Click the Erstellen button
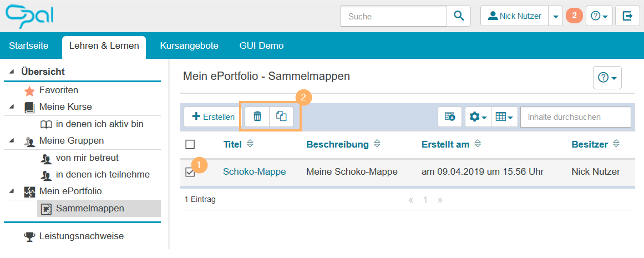This screenshot has width=644, height=258. click(213, 117)
